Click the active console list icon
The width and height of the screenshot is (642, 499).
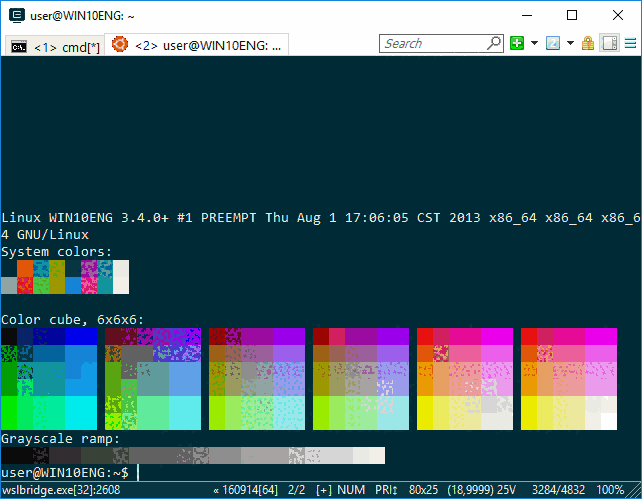tap(553, 43)
